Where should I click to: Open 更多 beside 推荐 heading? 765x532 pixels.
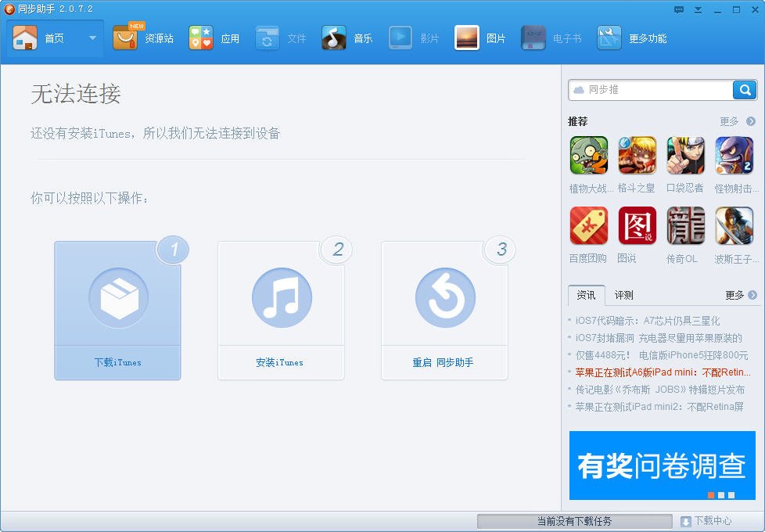(x=737, y=121)
